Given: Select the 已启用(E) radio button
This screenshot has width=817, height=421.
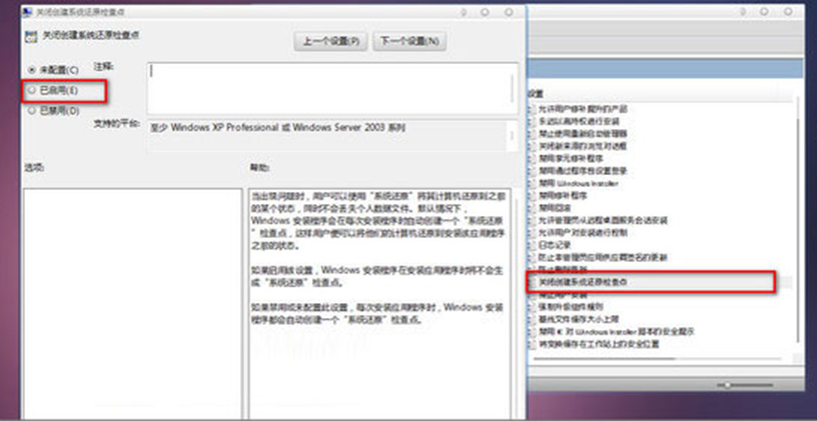Looking at the screenshot, I should [x=32, y=90].
